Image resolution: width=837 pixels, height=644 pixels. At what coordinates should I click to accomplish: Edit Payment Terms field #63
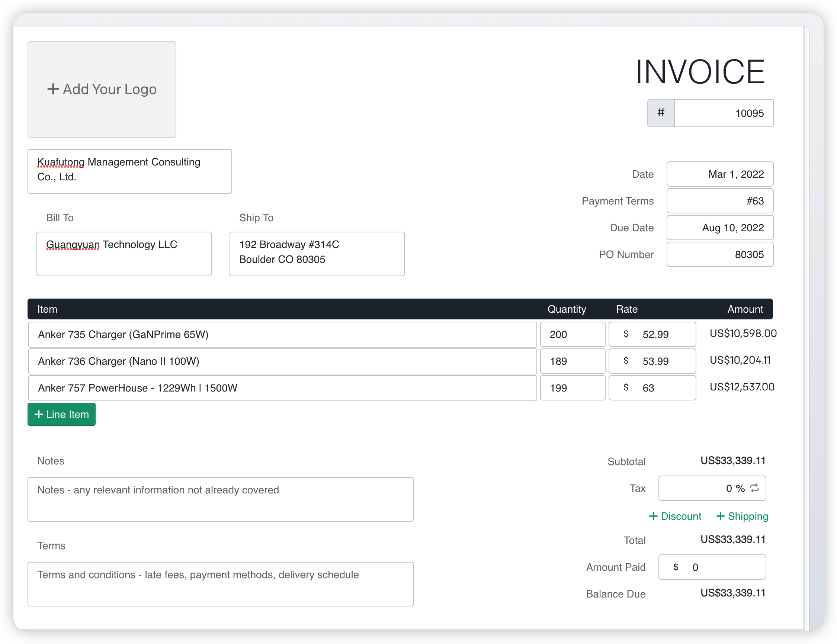(720, 201)
